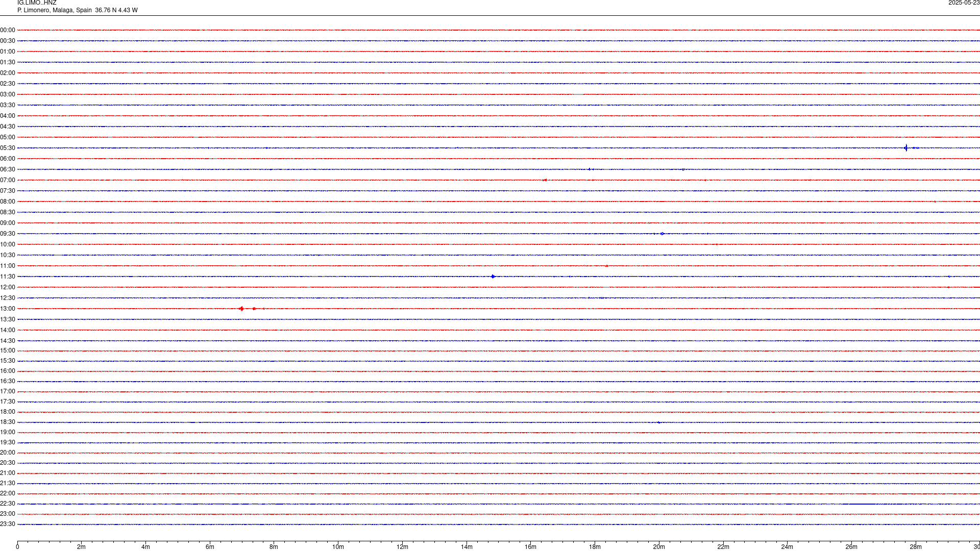Click the 20m tick on the time axis
The image size is (980, 551).
click(659, 547)
